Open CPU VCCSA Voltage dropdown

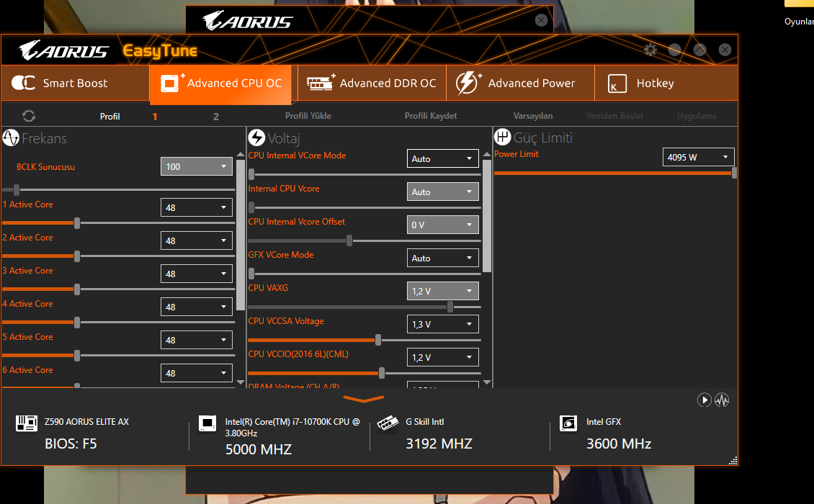click(442, 325)
